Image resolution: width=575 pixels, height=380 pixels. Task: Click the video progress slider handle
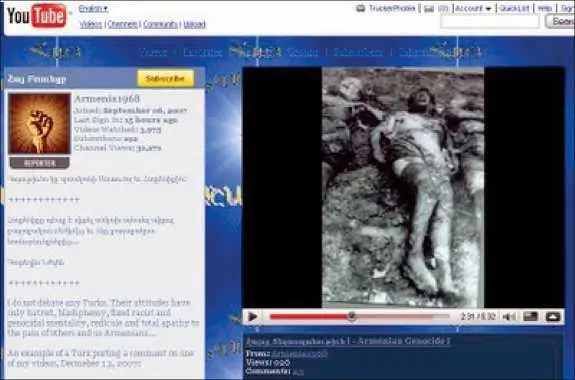pos(352,316)
